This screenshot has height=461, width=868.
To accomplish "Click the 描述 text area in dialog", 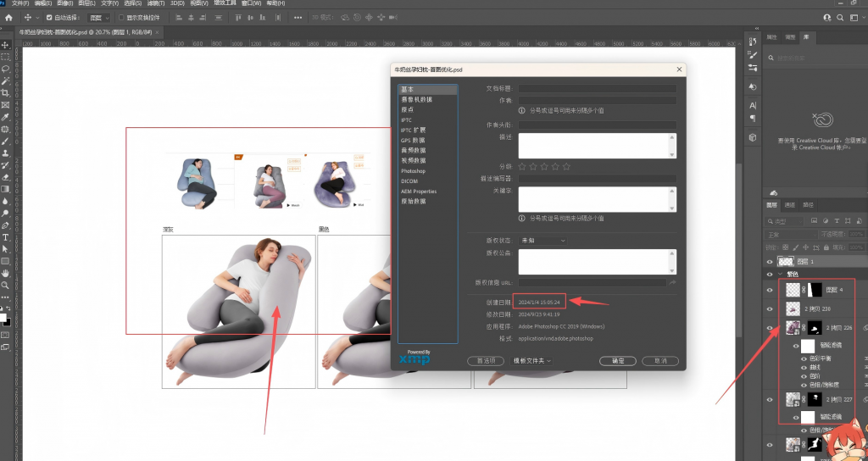I will point(598,146).
